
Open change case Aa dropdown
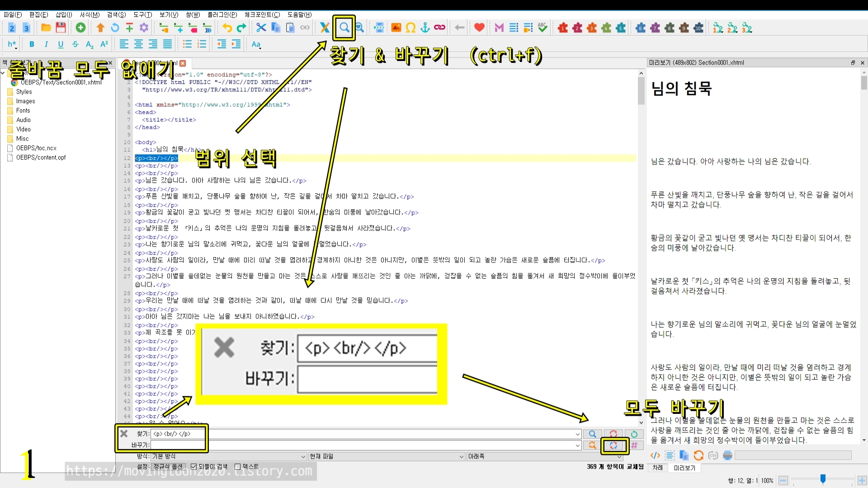[256, 44]
